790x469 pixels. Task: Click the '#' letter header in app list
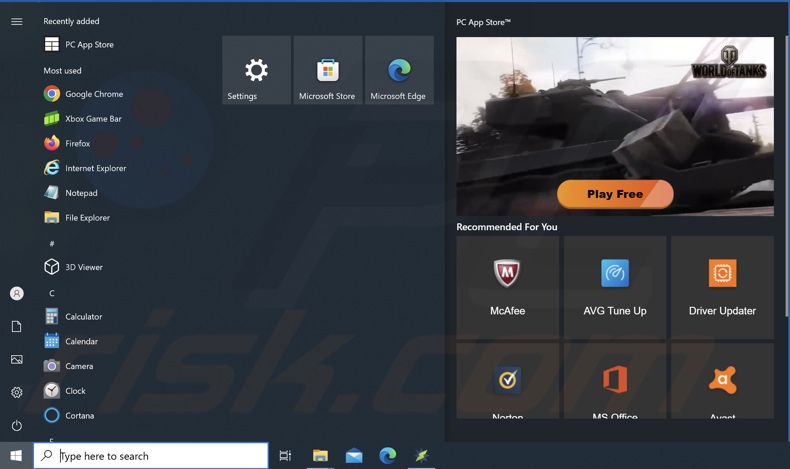51,243
